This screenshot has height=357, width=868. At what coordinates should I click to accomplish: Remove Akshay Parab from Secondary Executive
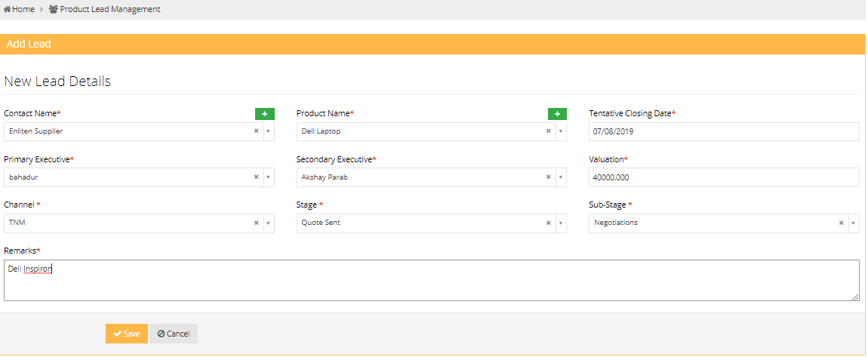(x=549, y=177)
